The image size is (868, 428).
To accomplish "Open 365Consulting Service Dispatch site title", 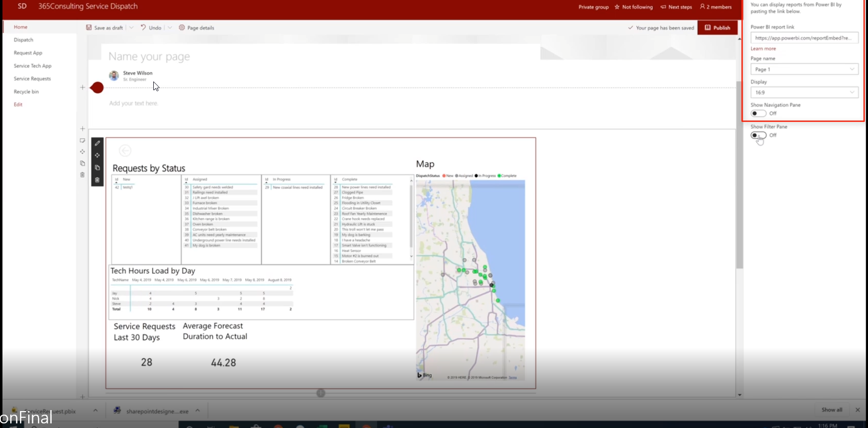I will pyautogui.click(x=88, y=7).
